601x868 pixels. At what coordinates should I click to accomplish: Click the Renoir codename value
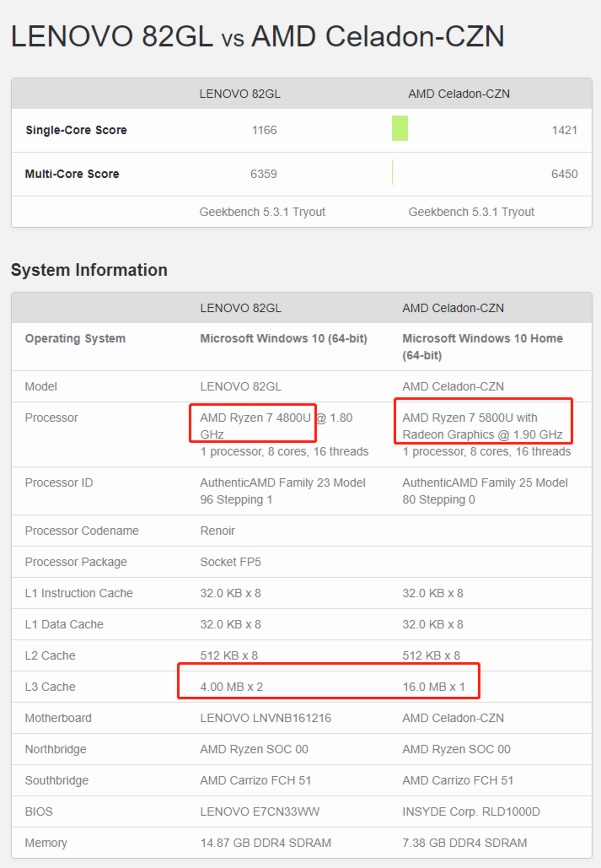point(218,531)
